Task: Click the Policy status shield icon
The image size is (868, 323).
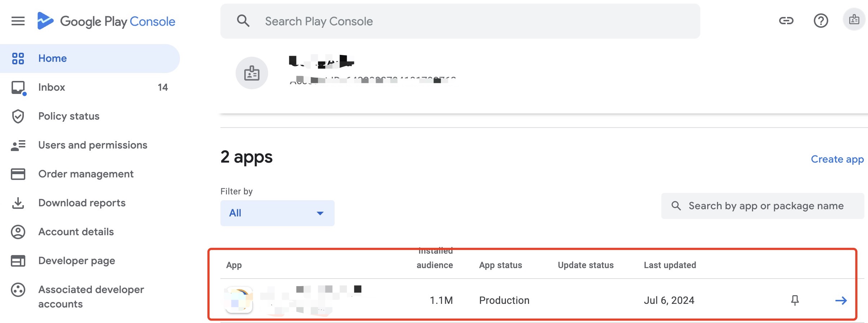Action: click(18, 116)
